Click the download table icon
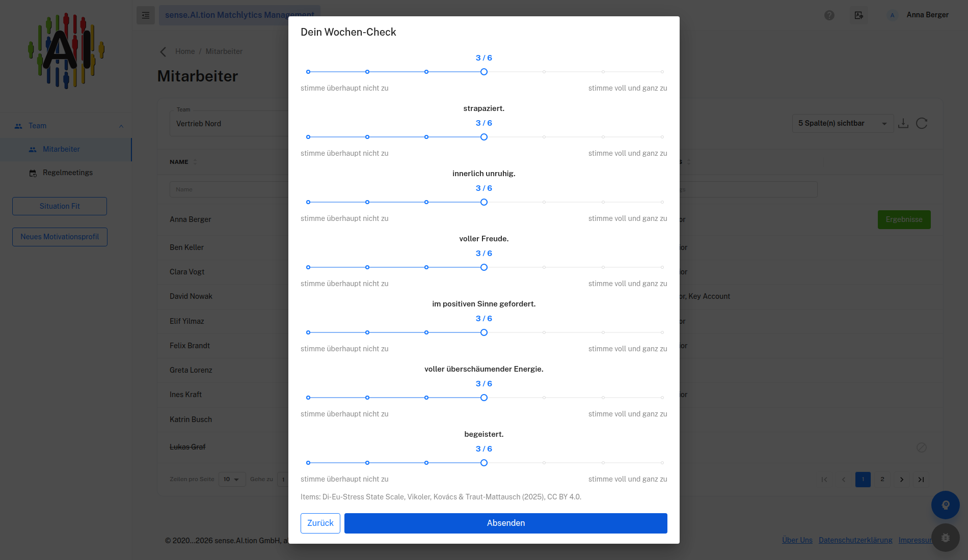968x560 pixels. pos(903,123)
